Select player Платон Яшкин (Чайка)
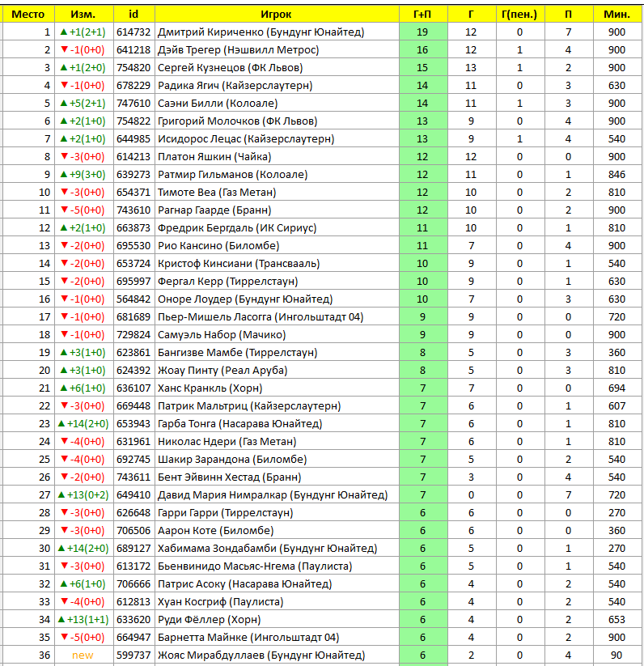 [x=214, y=157]
